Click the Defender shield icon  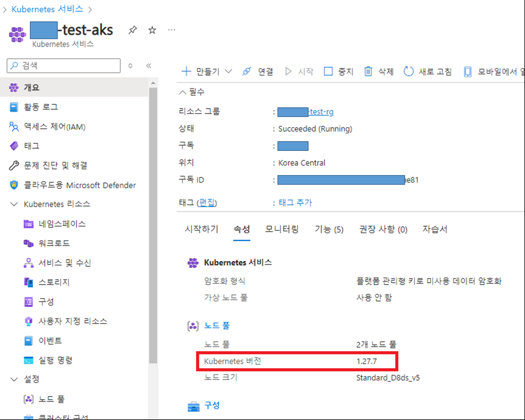(14, 185)
